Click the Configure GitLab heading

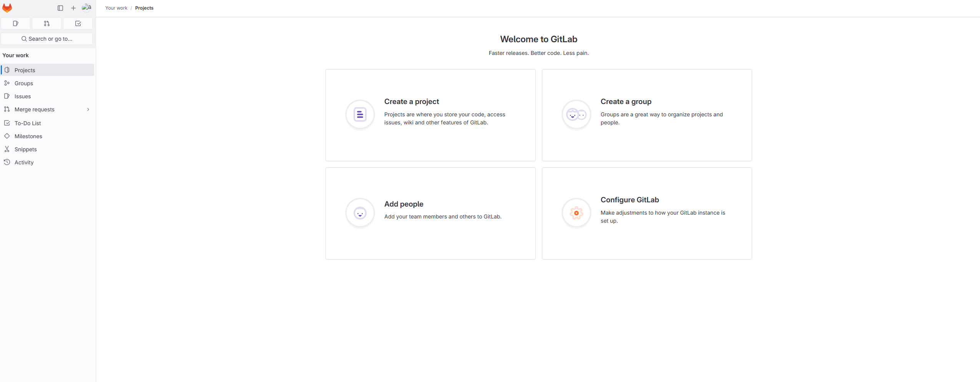tap(630, 200)
